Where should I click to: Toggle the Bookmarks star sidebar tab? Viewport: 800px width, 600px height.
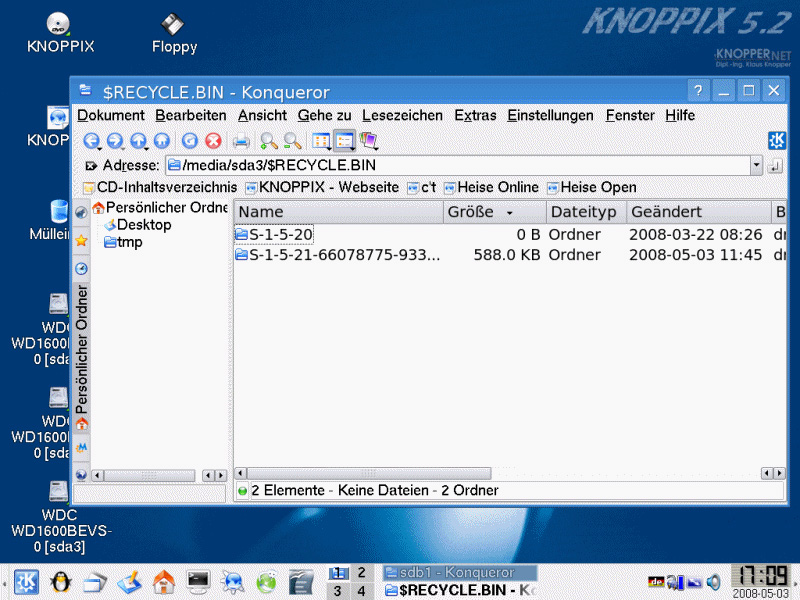(x=81, y=240)
